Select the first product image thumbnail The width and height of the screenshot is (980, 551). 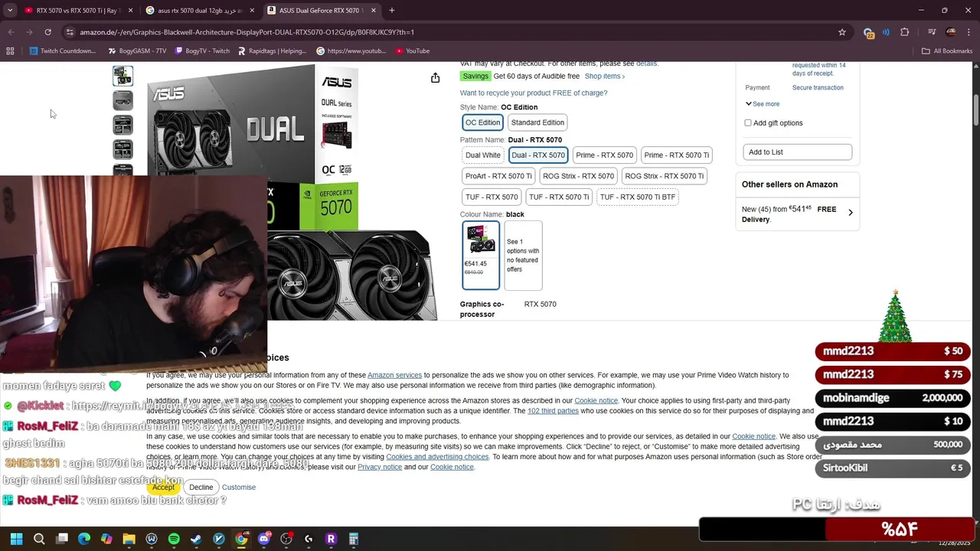tap(122, 76)
